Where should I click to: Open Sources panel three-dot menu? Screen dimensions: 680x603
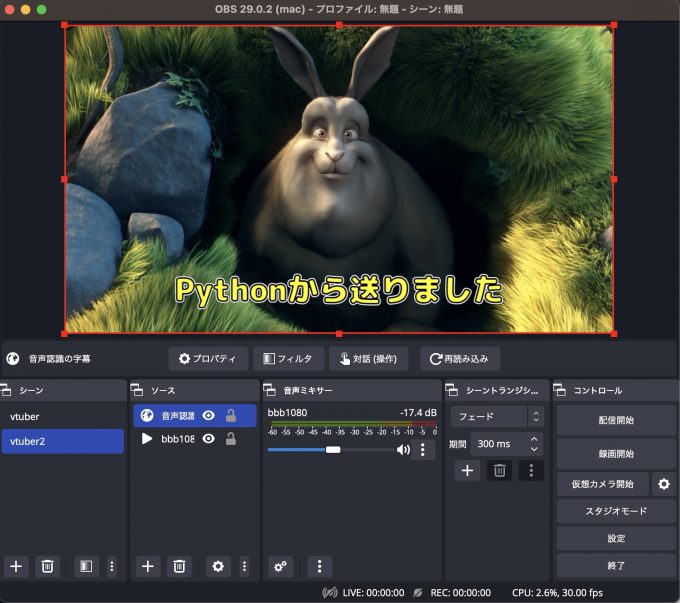[245, 566]
